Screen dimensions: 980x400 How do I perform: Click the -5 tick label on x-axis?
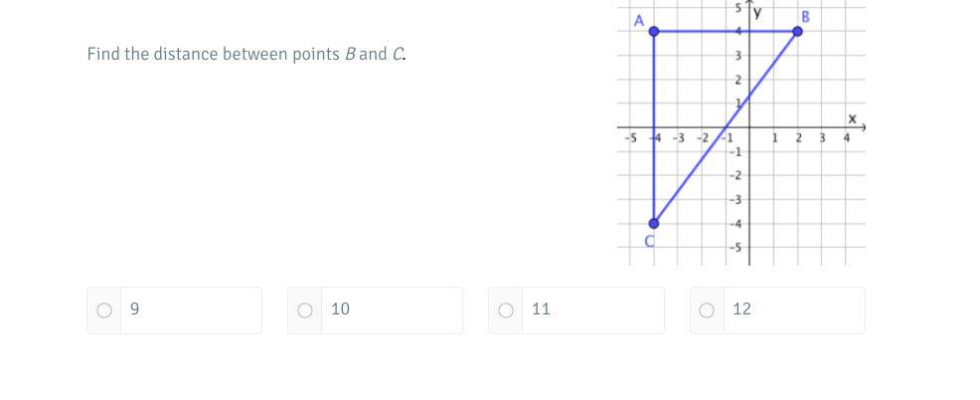pos(630,137)
